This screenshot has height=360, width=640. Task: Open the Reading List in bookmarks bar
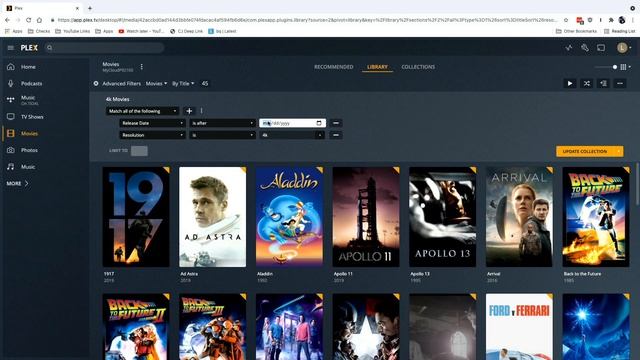pyautogui.click(x=619, y=31)
